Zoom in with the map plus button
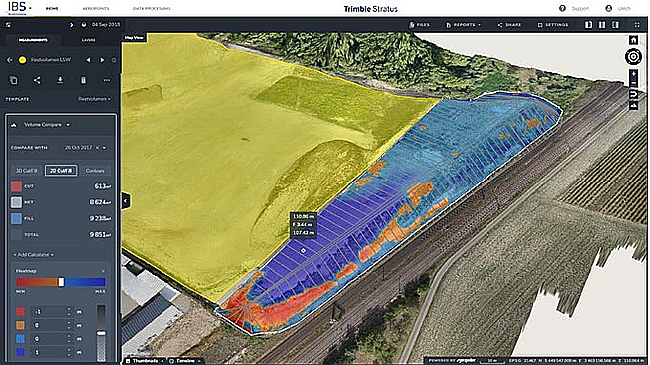Image resolution: width=650 pixels, height=365 pixels. (x=633, y=74)
